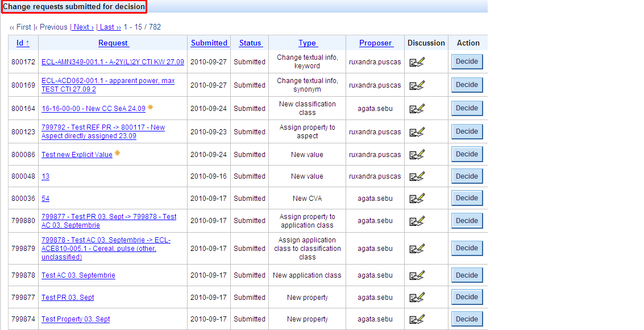The width and height of the screenshot is (644, 330).
Task: Open discussion icon for request 800172
Action: click(417, 62)
